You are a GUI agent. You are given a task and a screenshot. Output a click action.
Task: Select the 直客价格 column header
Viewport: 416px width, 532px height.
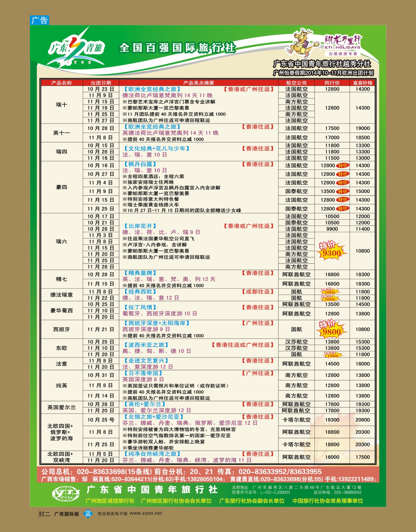click(x=363, y=83)
